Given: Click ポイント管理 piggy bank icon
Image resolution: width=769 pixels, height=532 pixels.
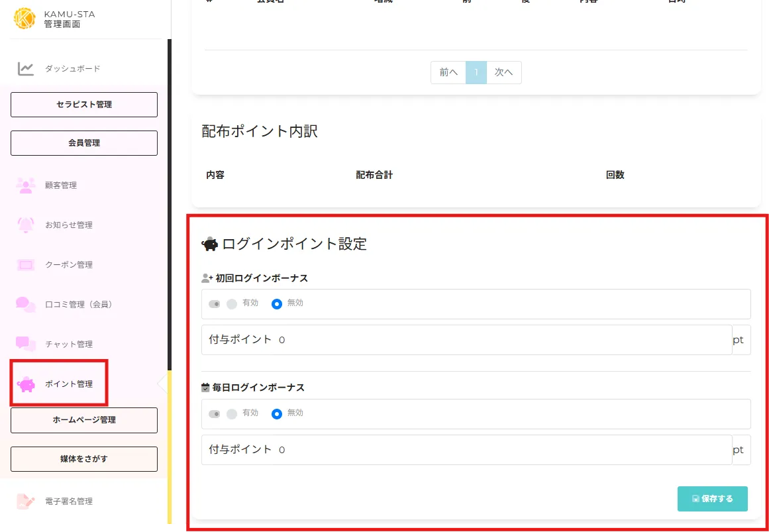Looking at the screenshot, I should click(x=26, y=384).
